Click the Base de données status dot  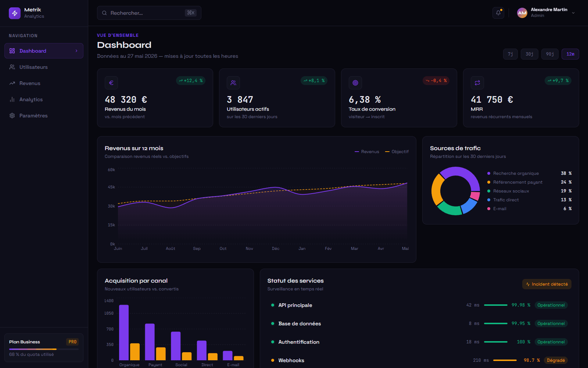coord(273,323)
